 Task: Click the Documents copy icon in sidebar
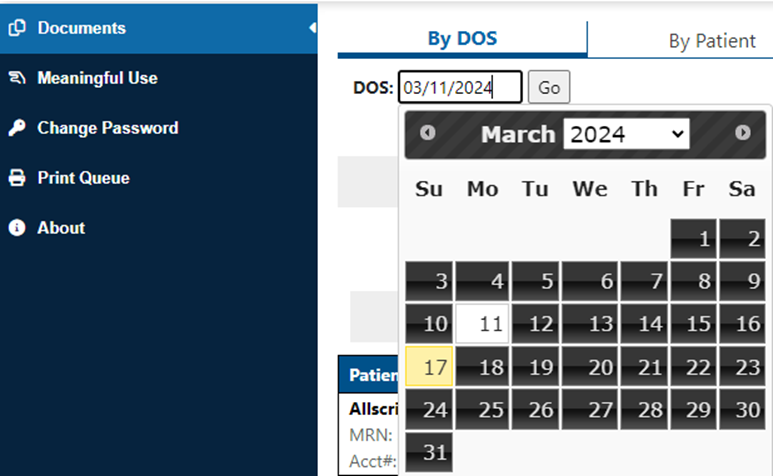(17, 28)
